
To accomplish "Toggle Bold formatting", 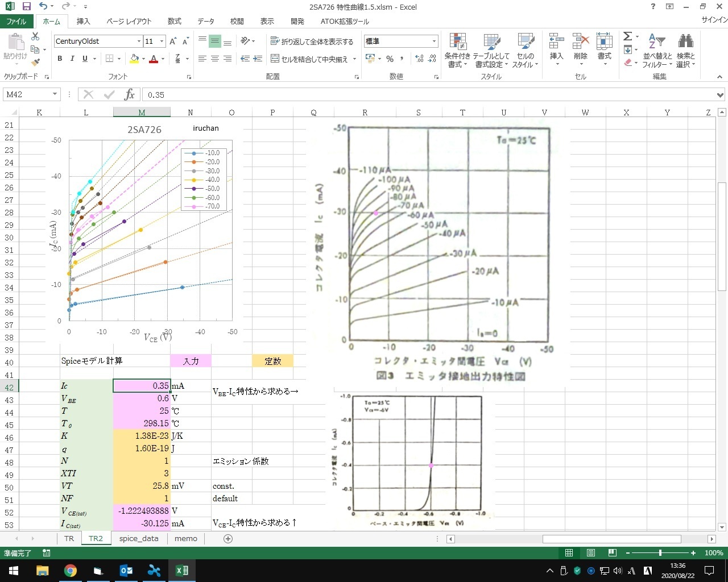I will click(x=60, y=59).
